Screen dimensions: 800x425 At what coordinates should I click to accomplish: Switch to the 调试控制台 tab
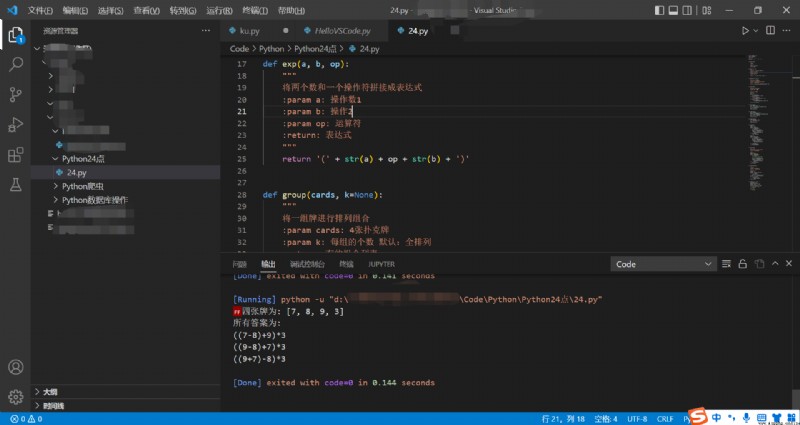tap(307, 264)
